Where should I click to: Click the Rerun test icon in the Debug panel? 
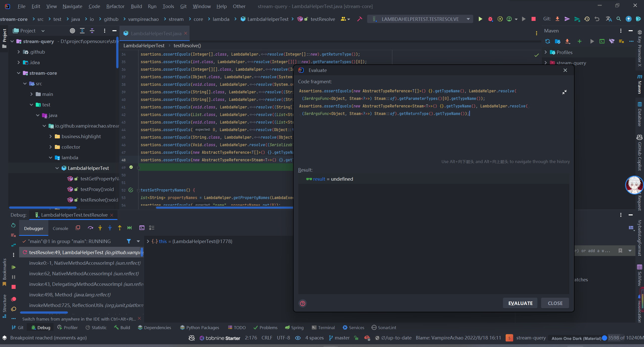[x=14, y=225]
